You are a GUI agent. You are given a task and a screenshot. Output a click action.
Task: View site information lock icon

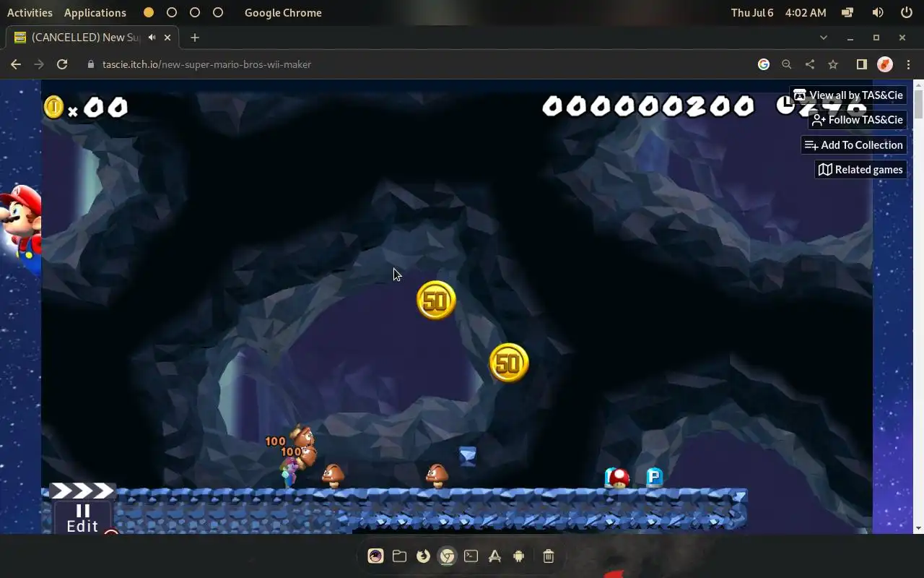(x=90, y=64)
